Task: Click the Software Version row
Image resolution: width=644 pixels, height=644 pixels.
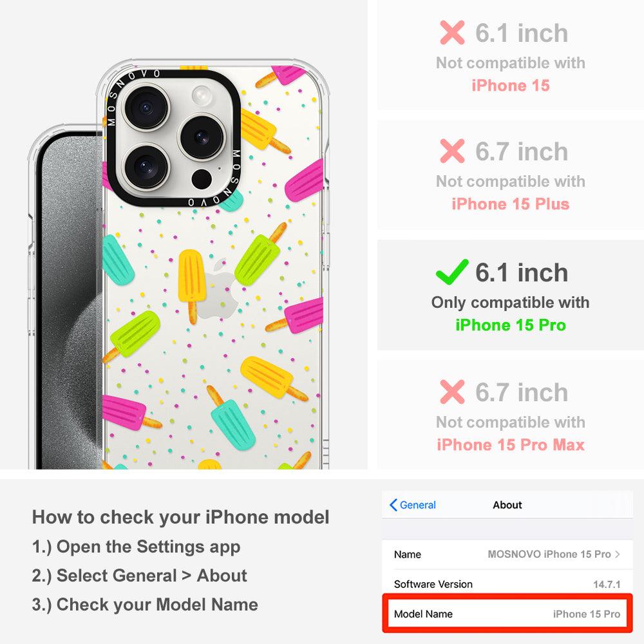Action: pyautogui.click(x=507, y=583)
